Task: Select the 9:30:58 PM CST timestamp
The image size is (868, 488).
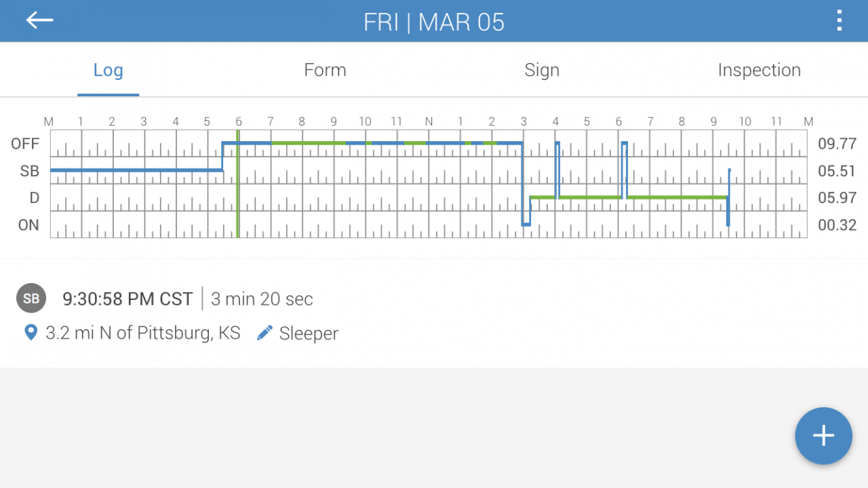Action: click(x=127, y=299)
